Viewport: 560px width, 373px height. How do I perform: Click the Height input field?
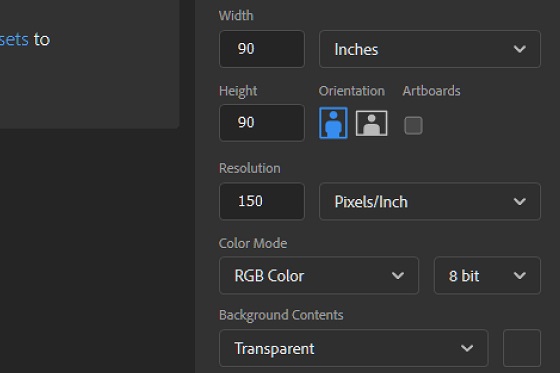(262, 123)
